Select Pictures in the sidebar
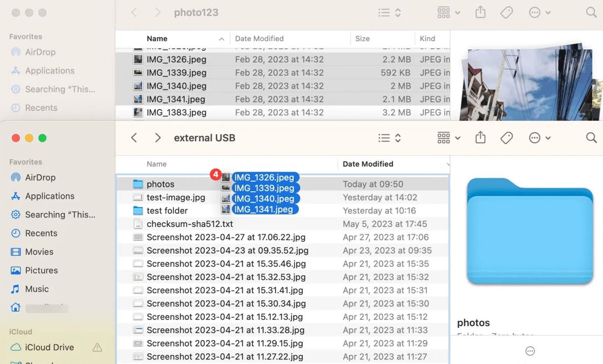The image size is (603, 364). pyautogui.click(x=41, y=270)
